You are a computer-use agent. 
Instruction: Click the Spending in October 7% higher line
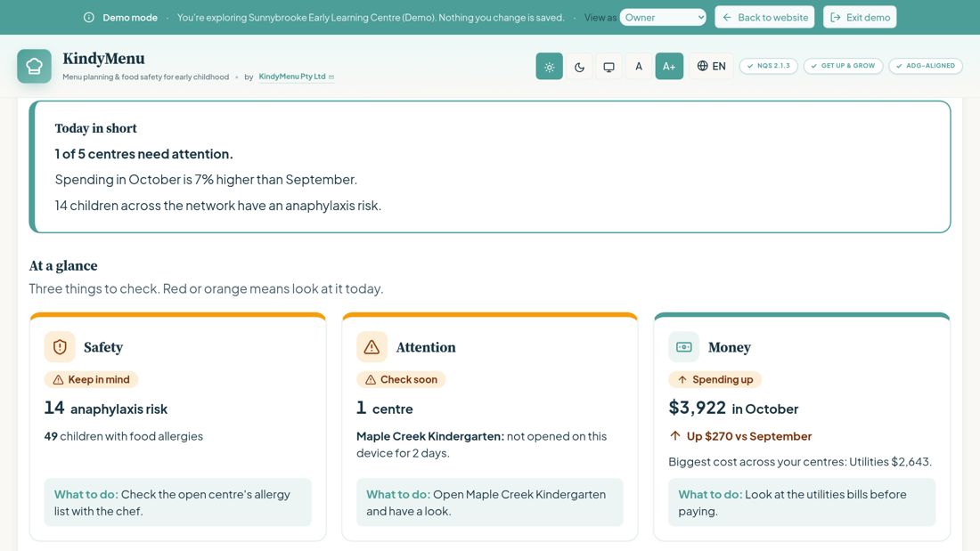(207, 179)
